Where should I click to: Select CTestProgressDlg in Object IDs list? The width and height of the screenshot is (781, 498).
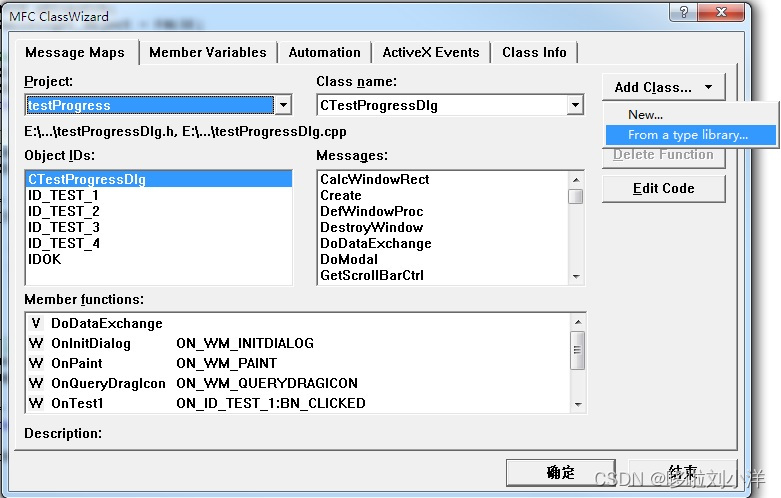click(x=158, y=179)
